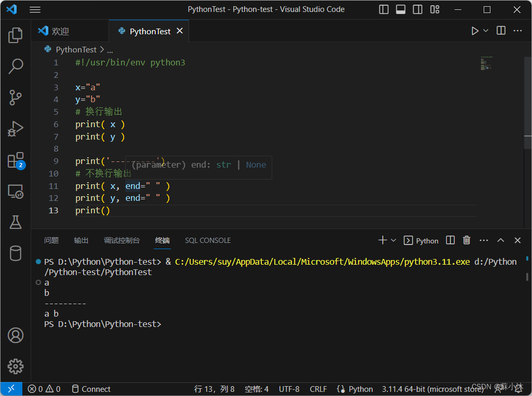Screen dimensions: 532x396
Task: Split the terminal
Action: tap(450, 240)
